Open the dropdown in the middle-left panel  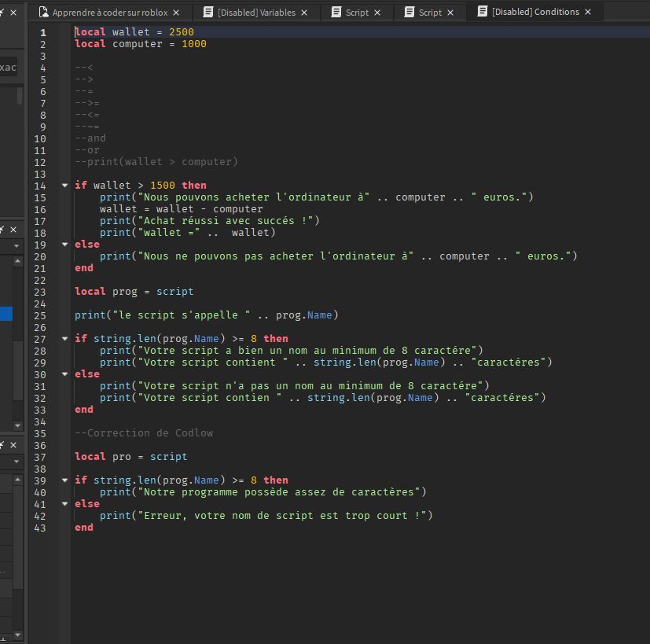[17, 246]
